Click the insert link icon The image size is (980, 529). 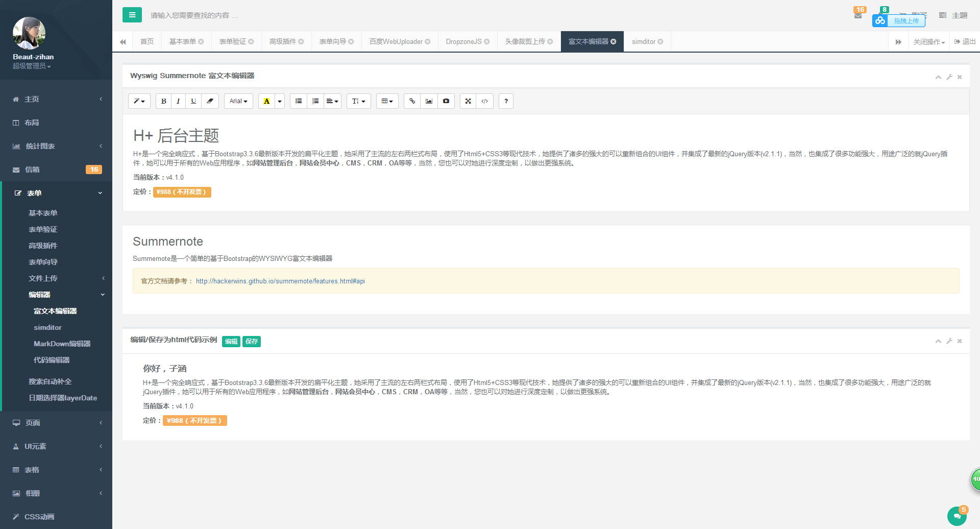pos(412,101)
